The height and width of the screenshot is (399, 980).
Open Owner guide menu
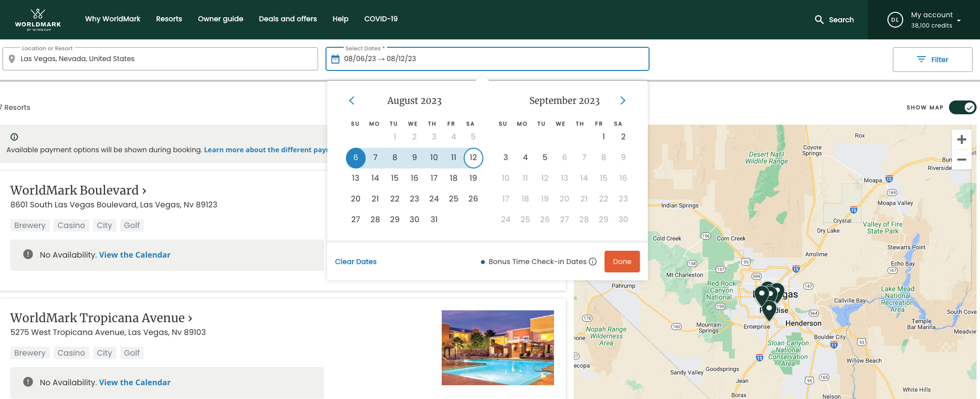(221, 19)
